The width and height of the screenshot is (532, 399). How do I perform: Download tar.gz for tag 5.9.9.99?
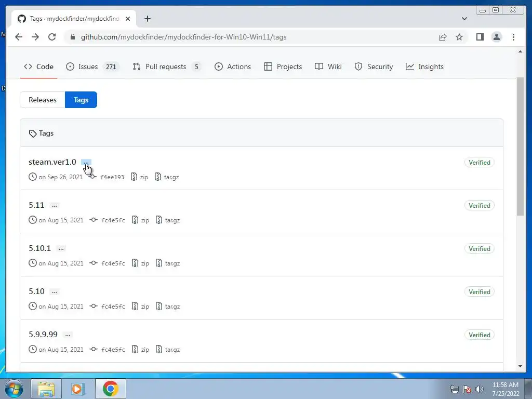click(168, 350)
